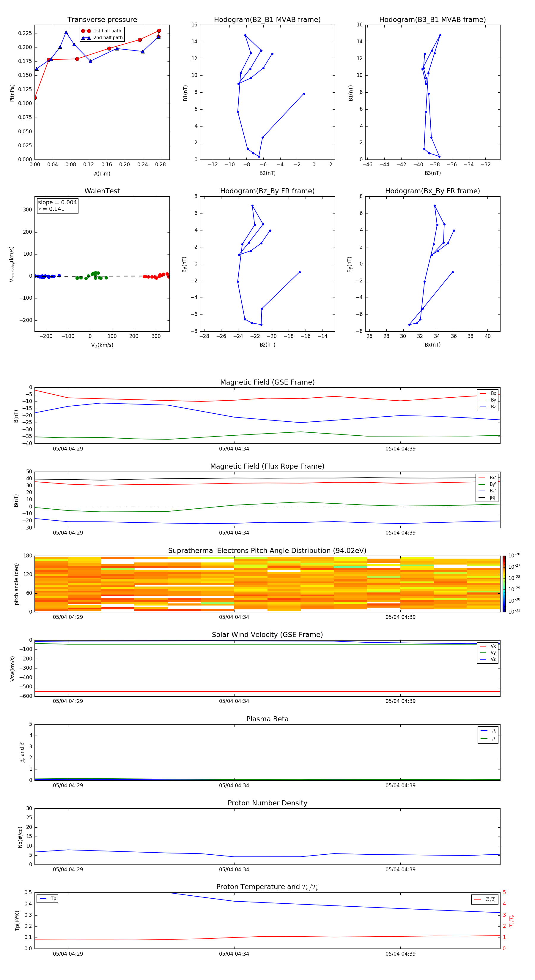This screenshot has width=535, height=980.
Task: Click the Vy legend entry in velocity panel
Action: pyautogui.click(x=488, y=652)
